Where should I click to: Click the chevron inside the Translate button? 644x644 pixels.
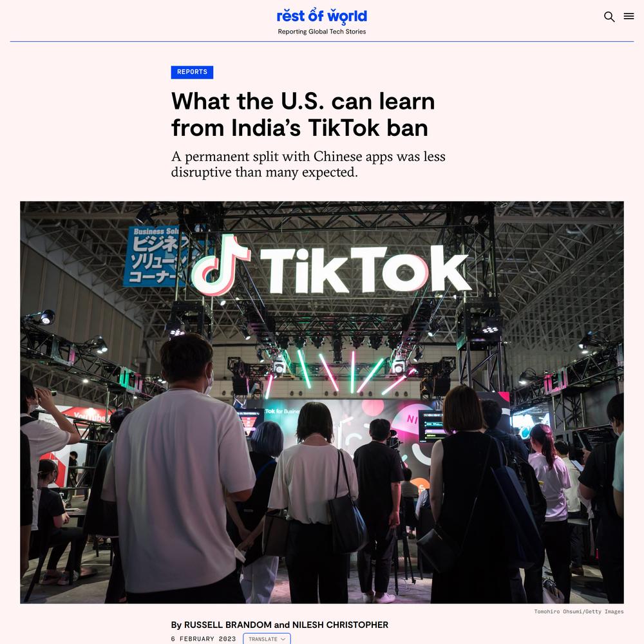283,639
